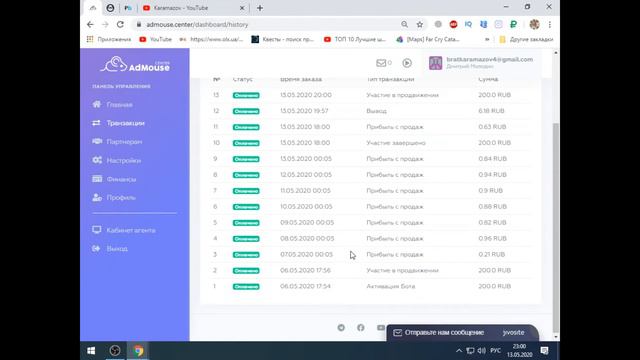The width and height of the screenshot is (640, 360).
Task: Click the AdMouse logo
Action: pos(135,64)
